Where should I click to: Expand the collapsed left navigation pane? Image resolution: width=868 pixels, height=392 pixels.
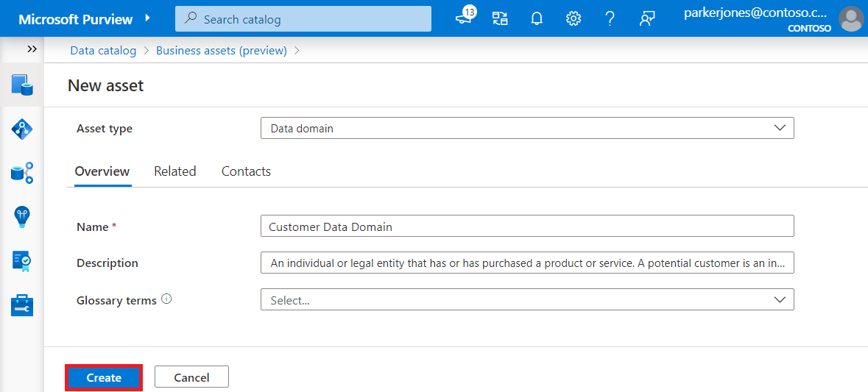pos(32,49)
